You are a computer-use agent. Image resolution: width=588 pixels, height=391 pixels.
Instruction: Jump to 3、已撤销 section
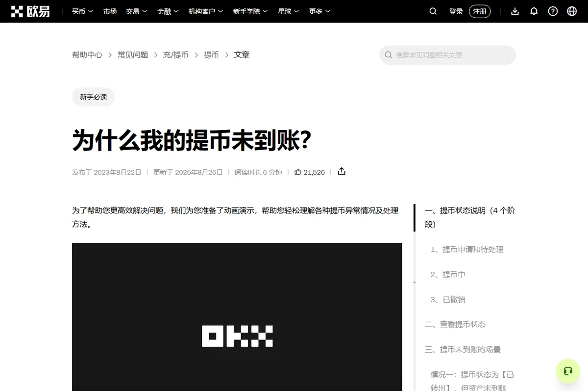point(448,300)
